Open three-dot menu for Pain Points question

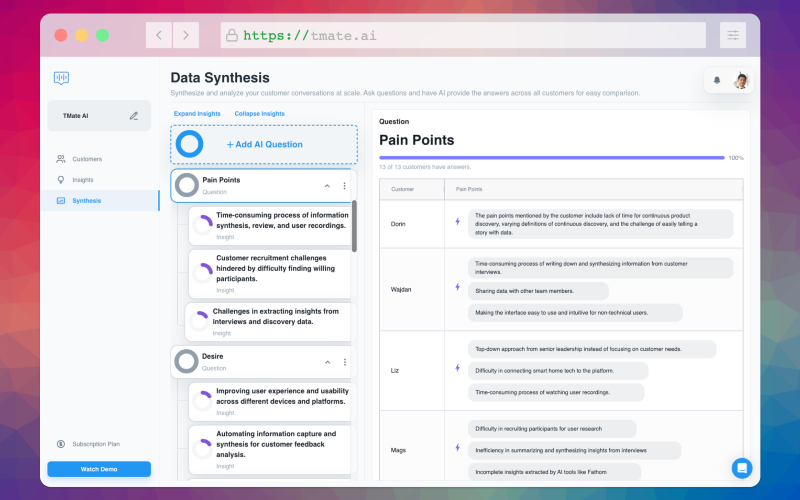pyautogui.click(x=344, y=186)
